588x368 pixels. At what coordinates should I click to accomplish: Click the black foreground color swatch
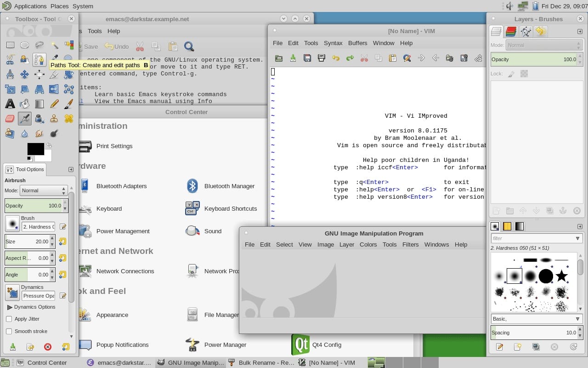35,149
